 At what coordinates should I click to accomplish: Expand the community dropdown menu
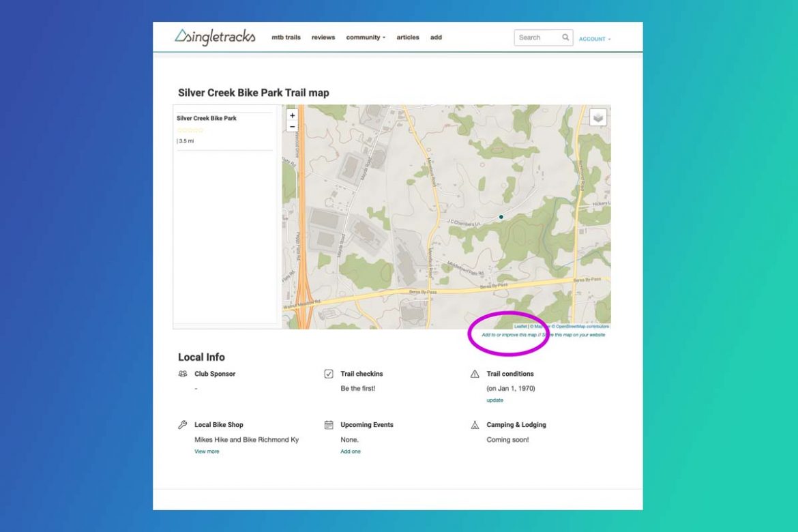click(x=366, y=38)
